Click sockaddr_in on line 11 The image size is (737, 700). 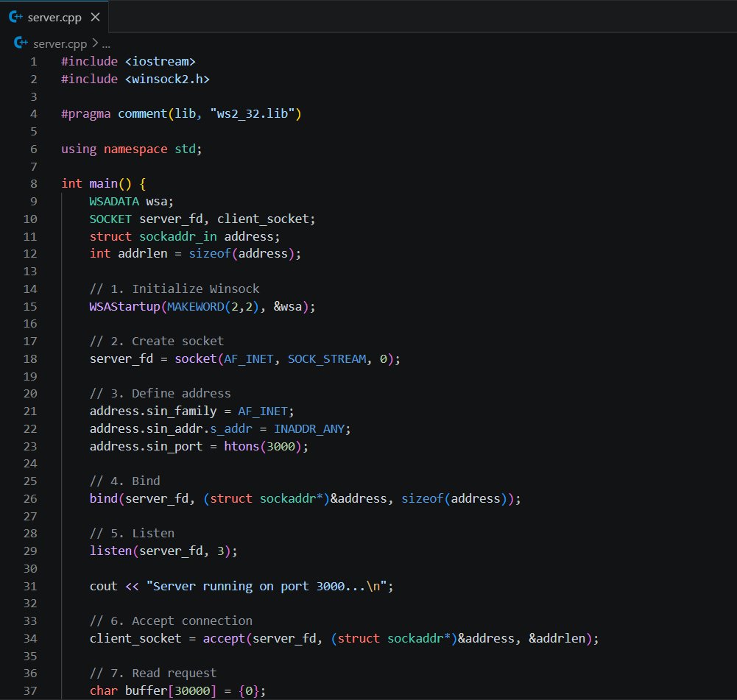pyautogui.click(x=178, y=236)
